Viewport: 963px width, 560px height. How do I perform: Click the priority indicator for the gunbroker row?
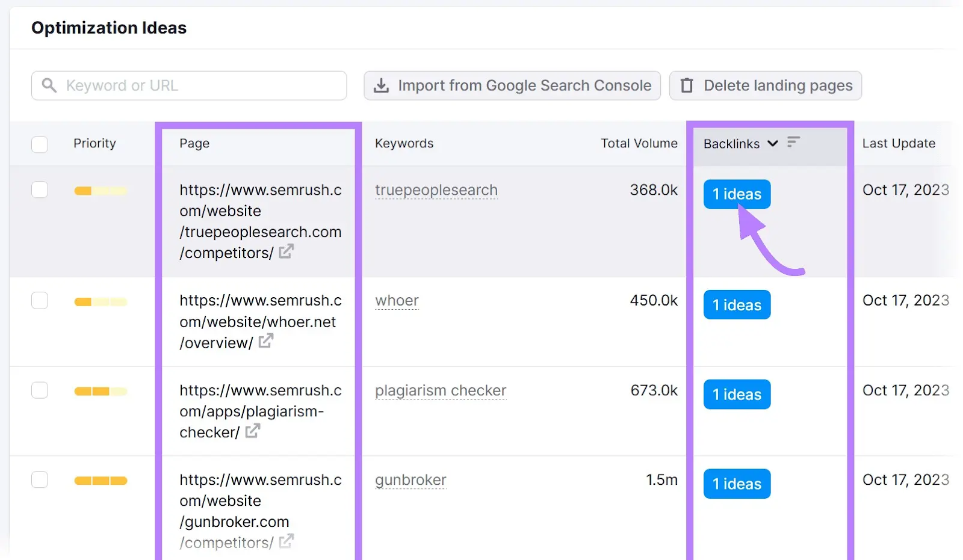click(x=100, y=481)
